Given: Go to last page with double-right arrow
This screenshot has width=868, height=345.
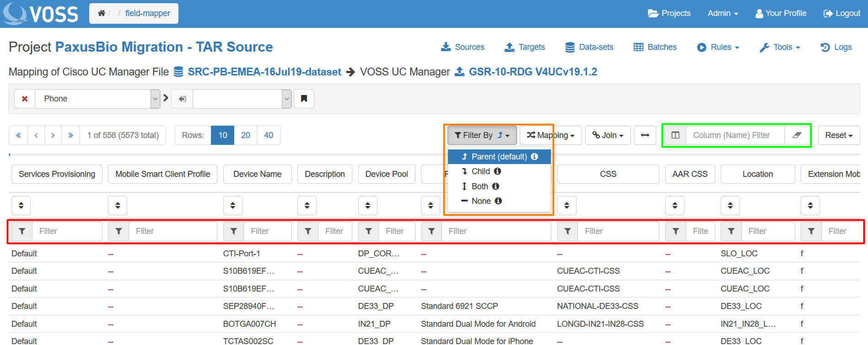Looking at the screenshot, I should (70, 135).
